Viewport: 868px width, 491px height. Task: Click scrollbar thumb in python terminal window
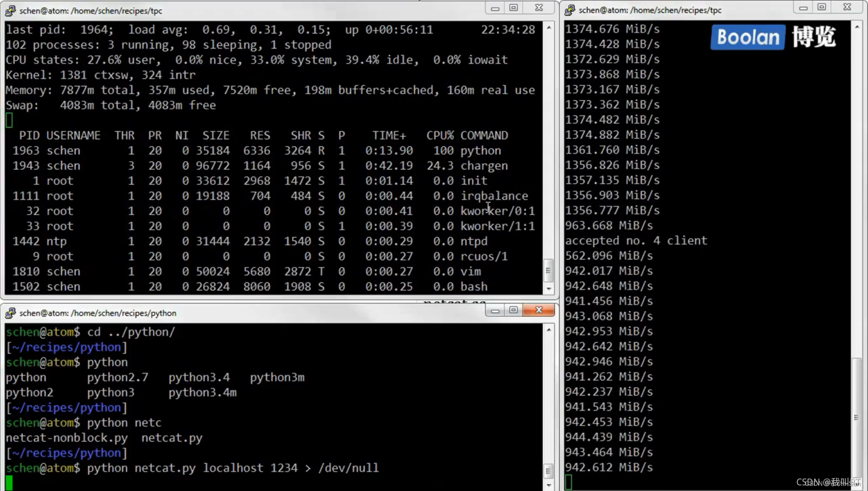point(548,471)
